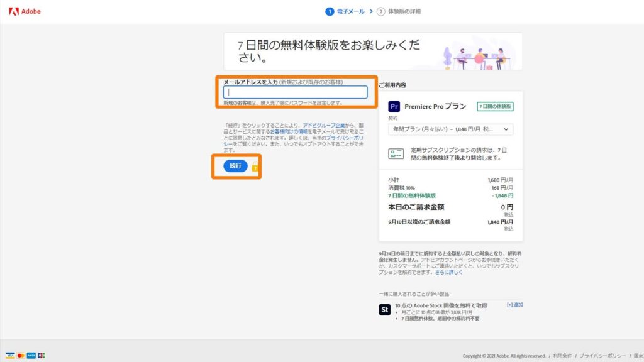Click the Adobe Stock 'St' icon
This screenshot has height=362, width=644.
tap(385, 309)
